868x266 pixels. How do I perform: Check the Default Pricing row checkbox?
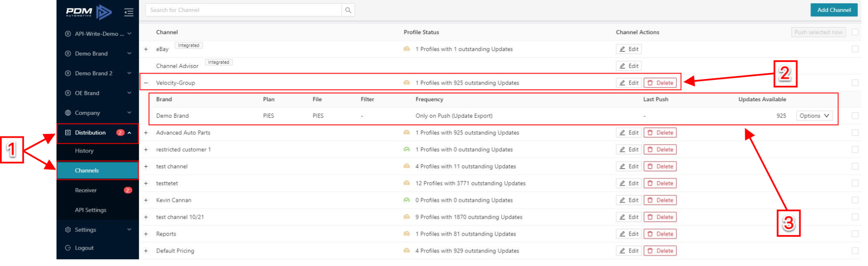(x=855, y=250)
